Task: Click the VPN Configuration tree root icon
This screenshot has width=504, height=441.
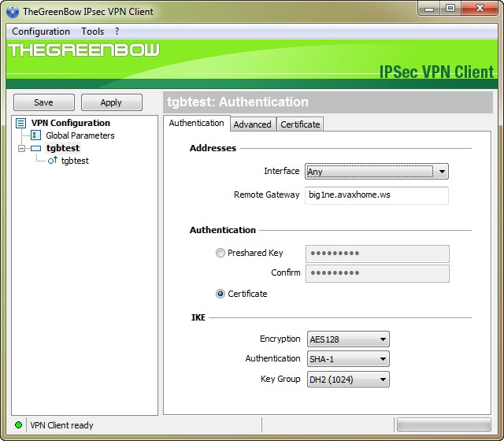Action: 21,123
